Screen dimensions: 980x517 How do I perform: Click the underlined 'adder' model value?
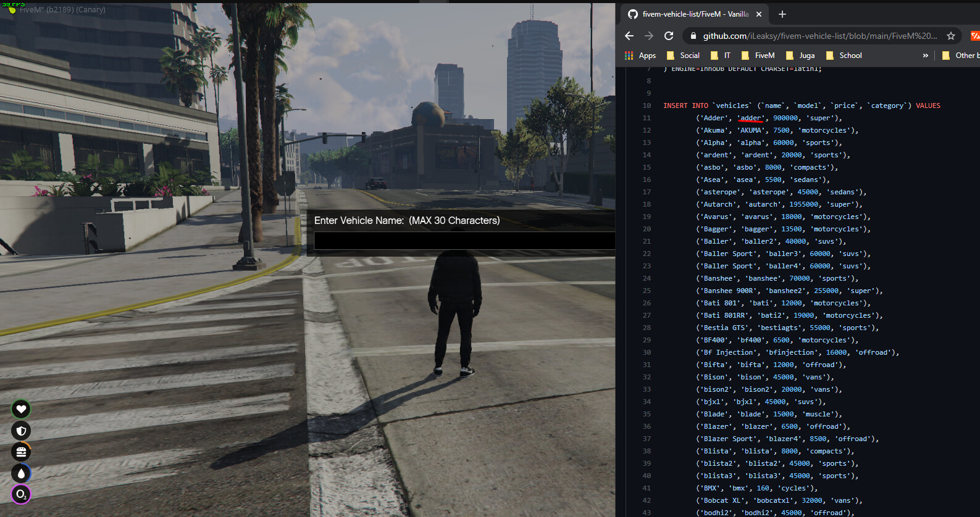pos(751,118)
